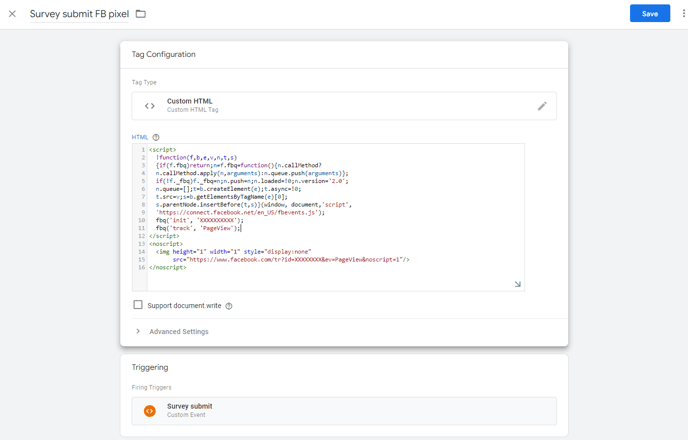Click inside the HTML code editor
Screen dimensions: 688x440
point(328,217)
